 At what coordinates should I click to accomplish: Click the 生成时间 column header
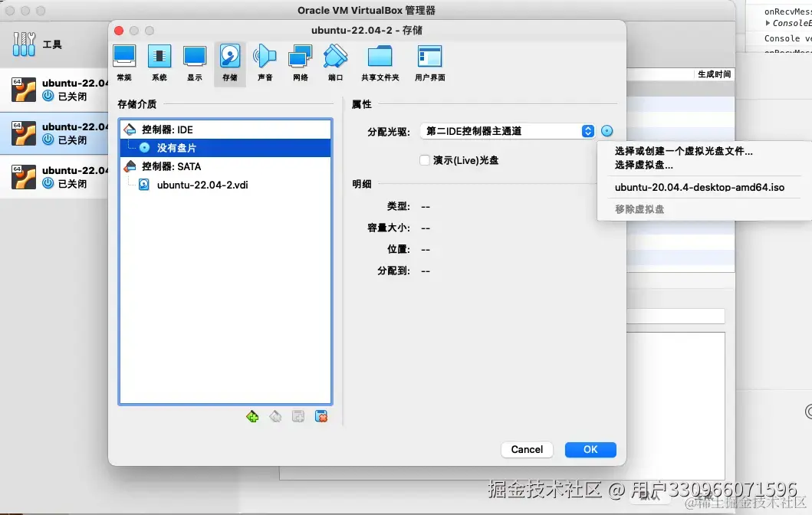(714, 74)
